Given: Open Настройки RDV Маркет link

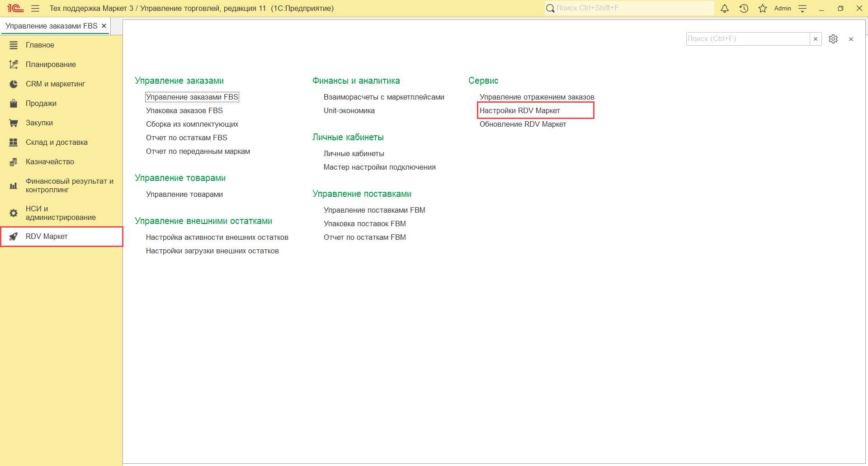Looking at the screenshot, I should [519, 111].
